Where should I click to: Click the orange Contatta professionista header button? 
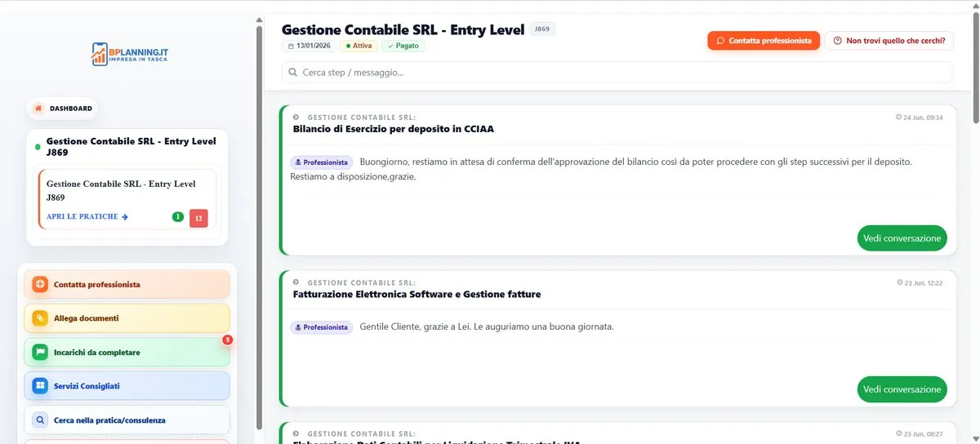coord(764,40)
